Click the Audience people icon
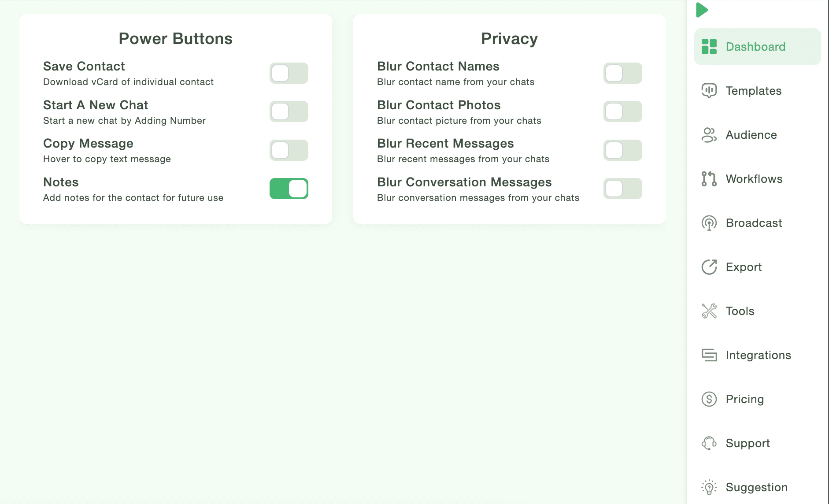Image resolution: width=829 pixels, height=504 pixels. 709,135
